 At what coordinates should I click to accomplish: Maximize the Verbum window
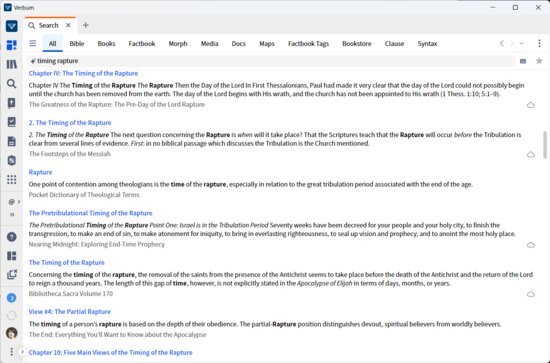515,7
